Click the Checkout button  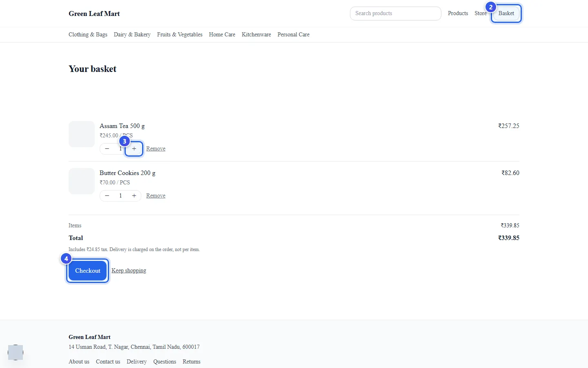pos(88,271)
